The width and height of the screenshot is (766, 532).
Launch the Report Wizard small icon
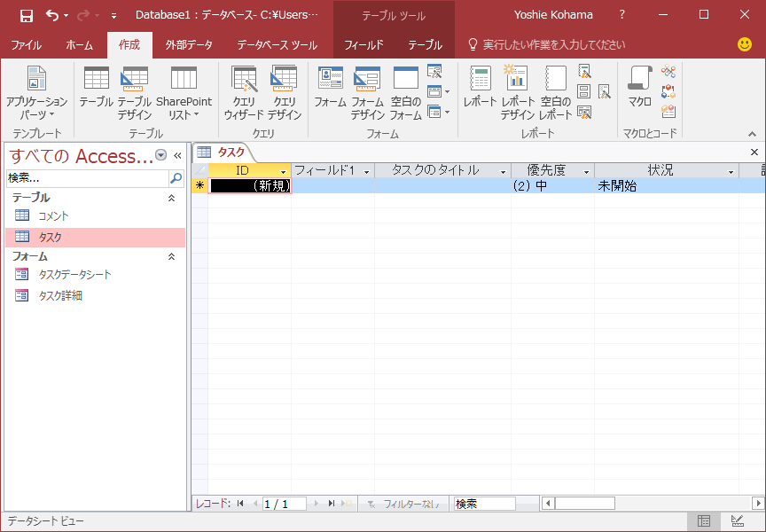tap(584, 71)
